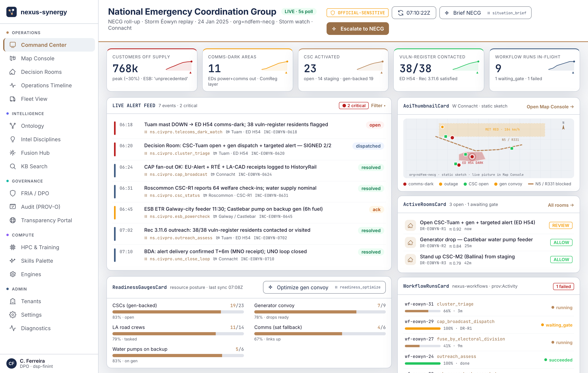Select Audit (PROV-O) in Governance

[x=49, y=207]
